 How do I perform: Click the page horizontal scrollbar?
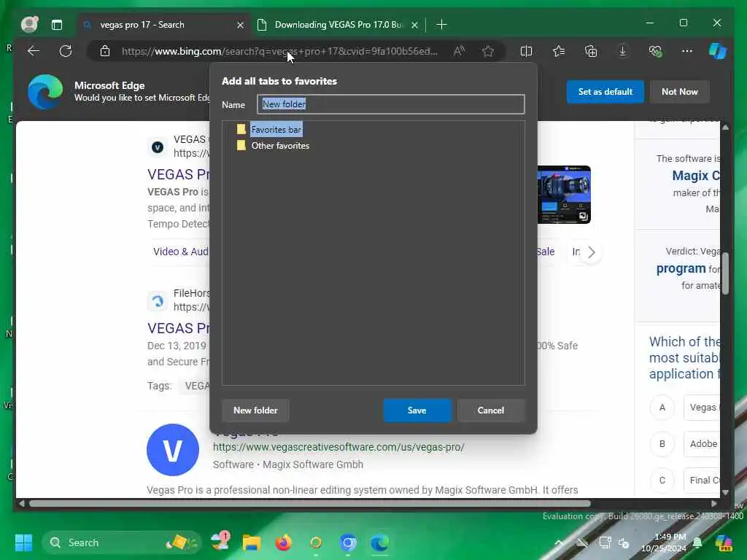[309, 503]
